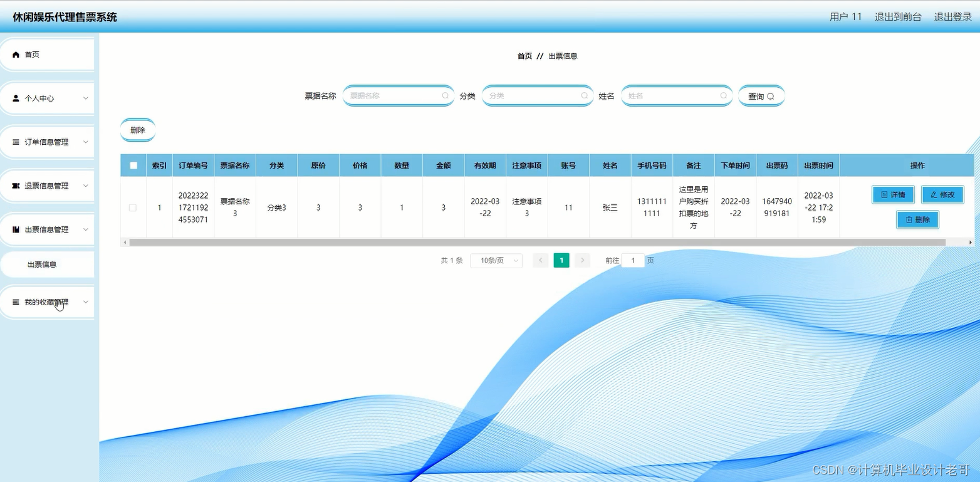Click the 订单编号 column header

coord(193,165)
